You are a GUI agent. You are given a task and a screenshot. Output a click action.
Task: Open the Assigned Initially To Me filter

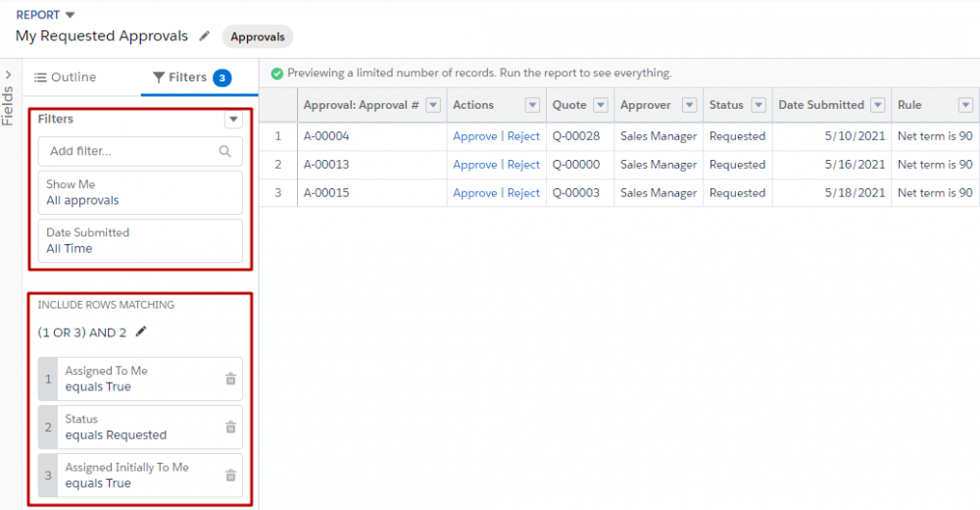(140, 475)
